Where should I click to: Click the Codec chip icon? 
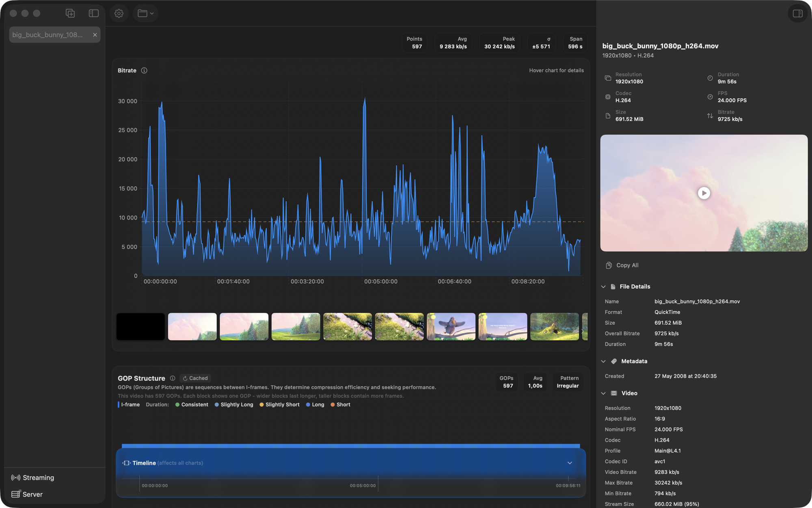pos(608,97)
